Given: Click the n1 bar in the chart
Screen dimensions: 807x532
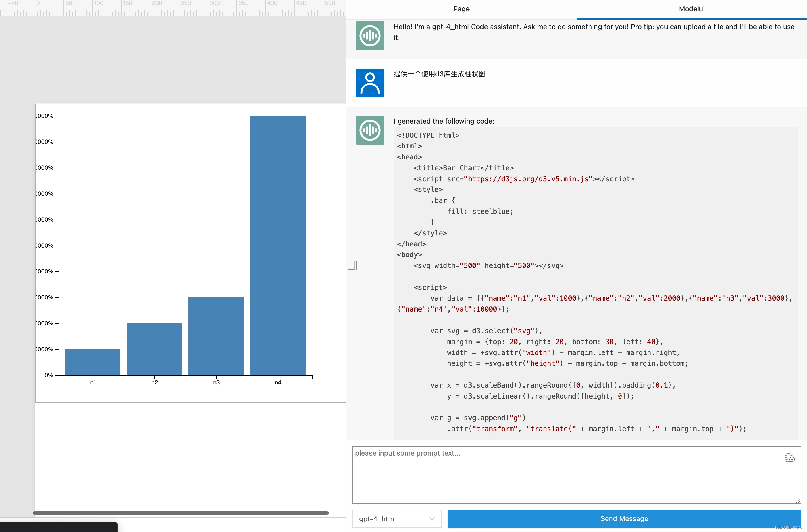Looking at the screenshot, I should point(93,362).
